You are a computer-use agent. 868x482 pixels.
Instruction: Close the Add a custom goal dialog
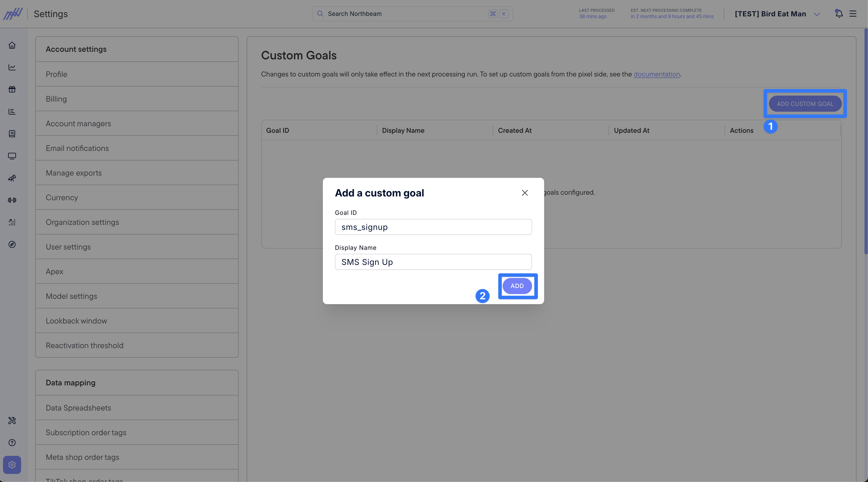pyautogui.click(x=525, y=193)
